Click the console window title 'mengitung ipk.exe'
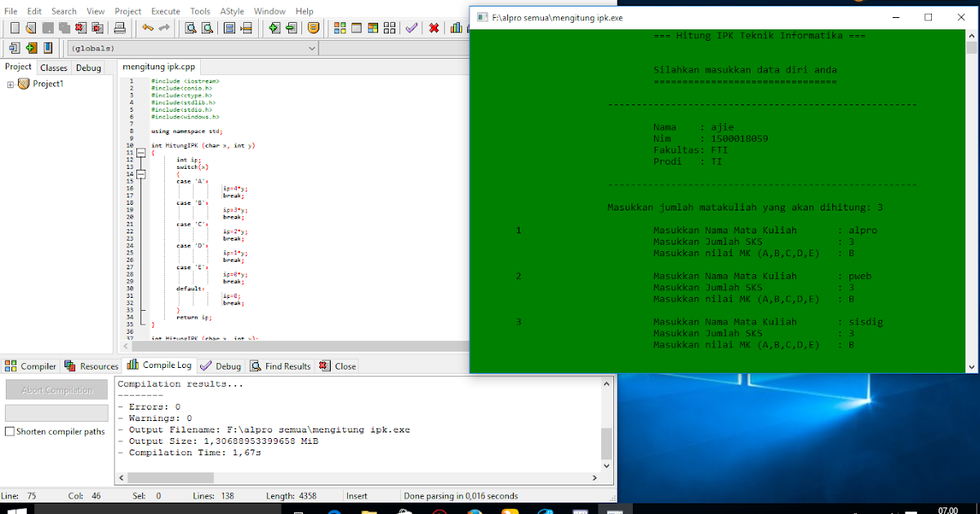This screenshot has width=980, height=514. tap(557, 17)
